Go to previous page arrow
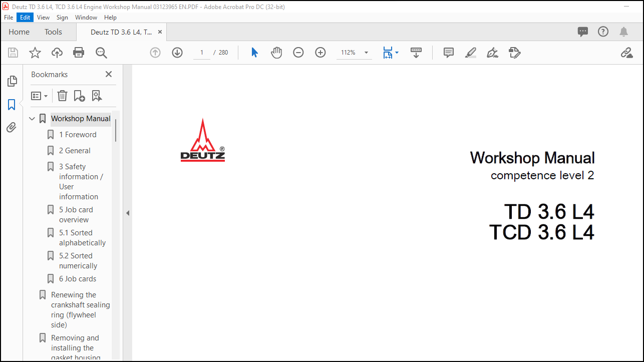The height and width of the screenshot is (362, 644). pos(155,53)
